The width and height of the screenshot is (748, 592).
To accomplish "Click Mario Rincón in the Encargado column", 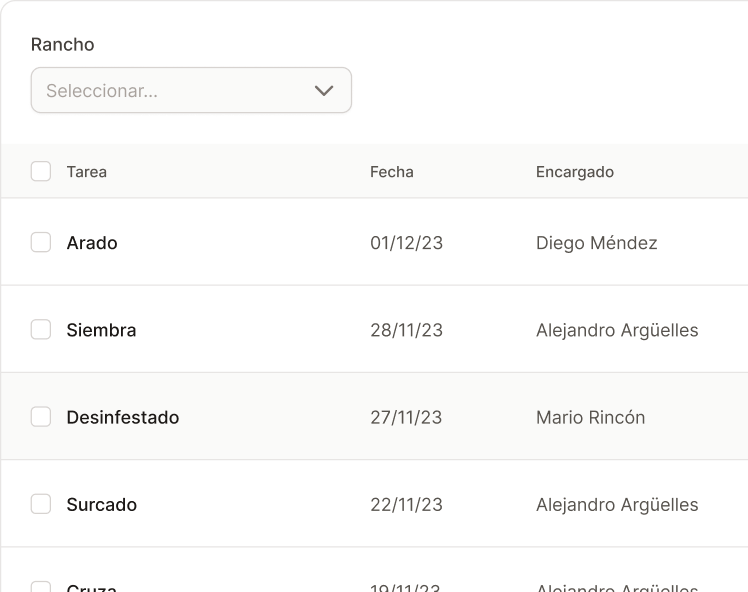I will pyautogui.click(x=591, y=417).
